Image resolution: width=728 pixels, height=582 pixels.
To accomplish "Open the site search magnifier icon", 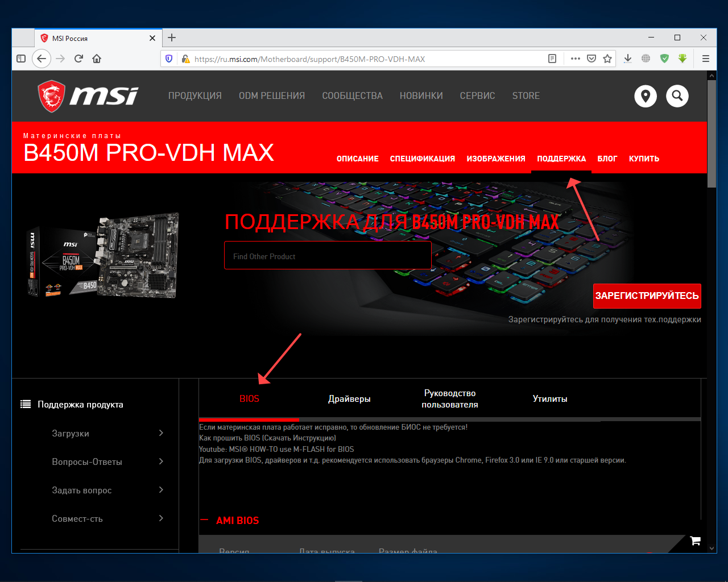I will (x=677, y=96).
